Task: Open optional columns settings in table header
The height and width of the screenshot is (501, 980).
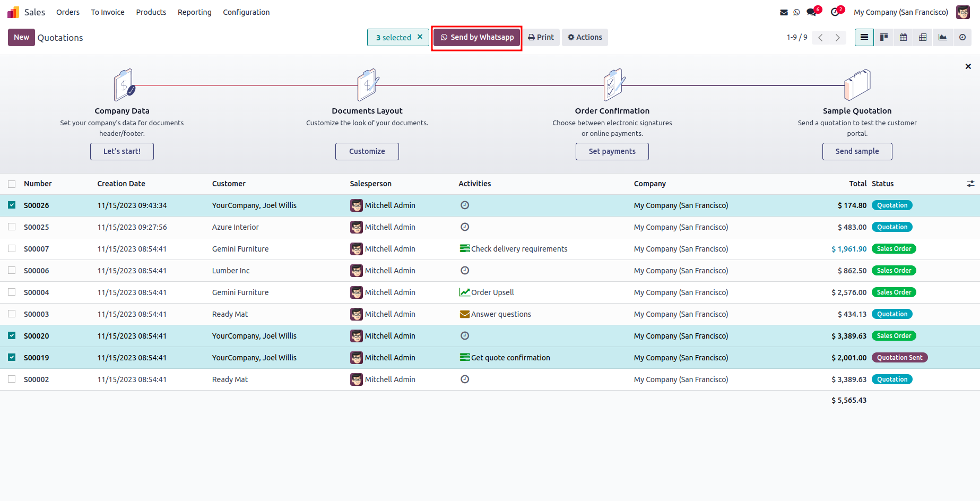Action: coord(970,184)
